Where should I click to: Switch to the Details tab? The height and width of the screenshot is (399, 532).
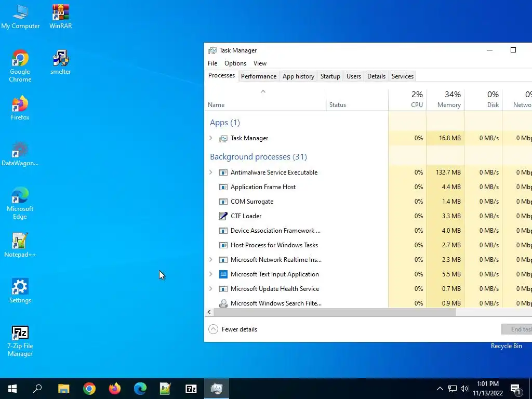(376, 76)
